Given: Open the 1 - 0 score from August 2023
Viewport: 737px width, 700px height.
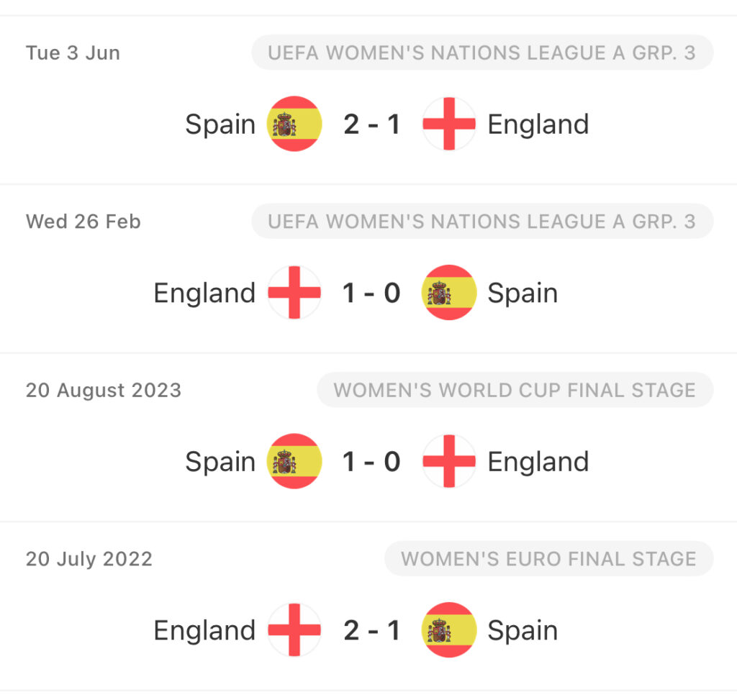Looking at the screenshot, I should pos(372,462).
